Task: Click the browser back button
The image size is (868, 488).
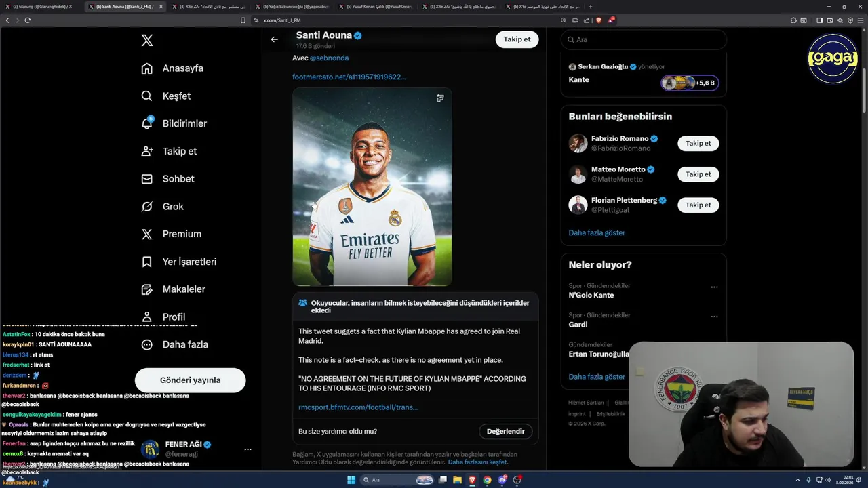Action: 7,20
